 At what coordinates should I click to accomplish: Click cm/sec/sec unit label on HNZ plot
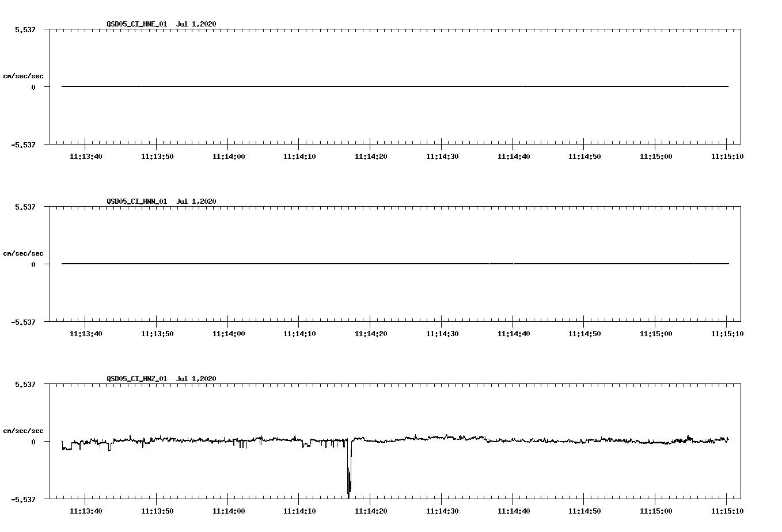coord(23,431)
